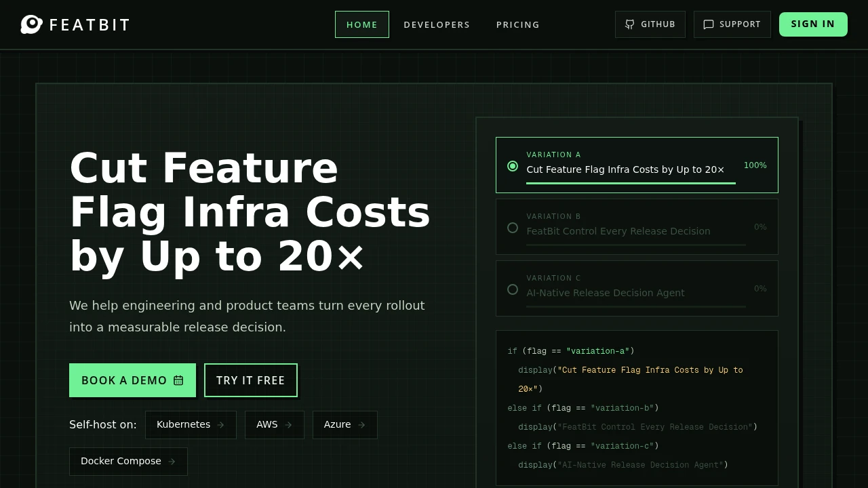Click the subheading about measurable release decision
Screen dimensions: 868x488
click(247, 317)
